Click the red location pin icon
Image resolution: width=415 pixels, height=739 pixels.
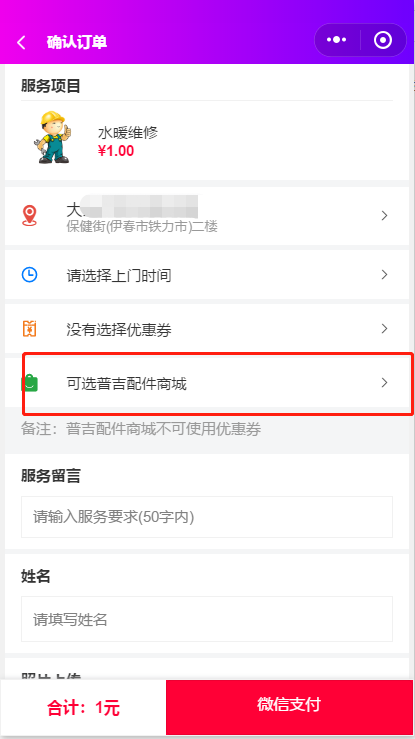[29, 215]
